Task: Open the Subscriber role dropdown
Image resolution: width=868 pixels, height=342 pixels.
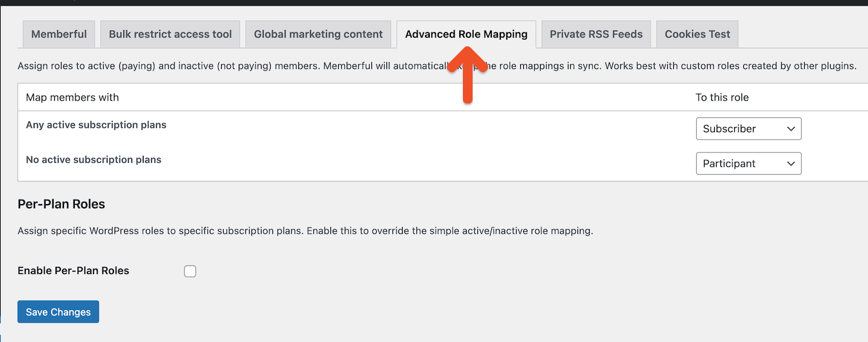Action: 749,129
